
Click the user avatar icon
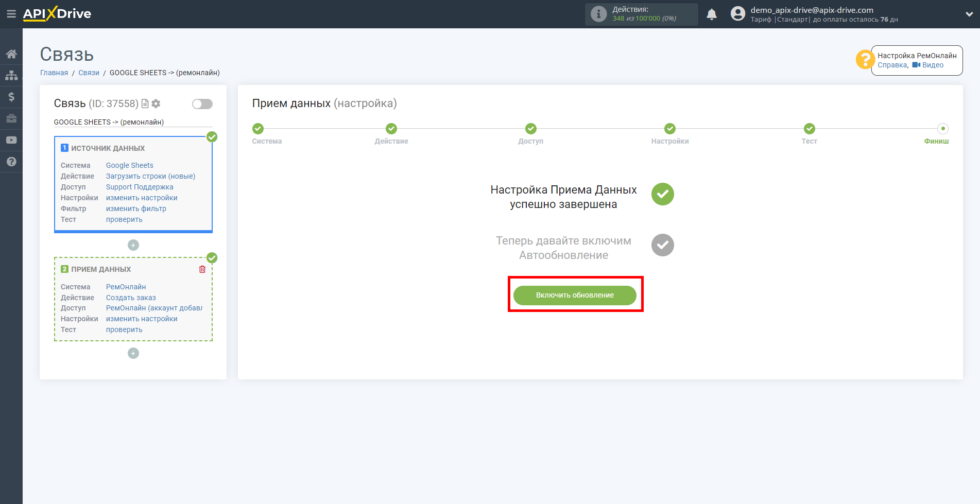tap(738, 14)
